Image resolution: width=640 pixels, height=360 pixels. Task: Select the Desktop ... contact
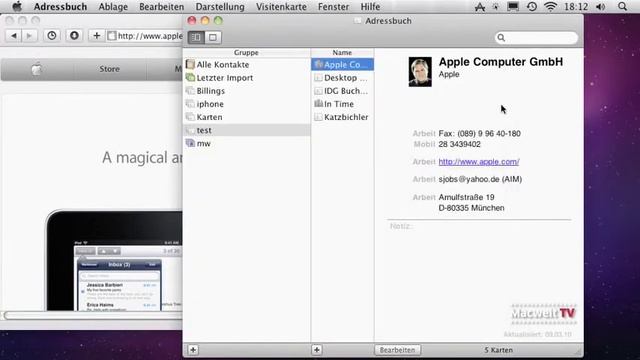pyautogui.click(x=342, y=78)
